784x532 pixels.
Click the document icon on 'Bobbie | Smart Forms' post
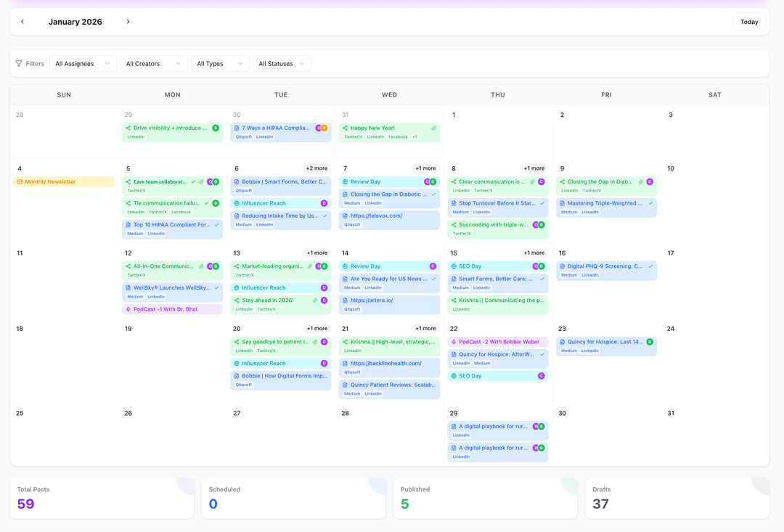point(237,181)
